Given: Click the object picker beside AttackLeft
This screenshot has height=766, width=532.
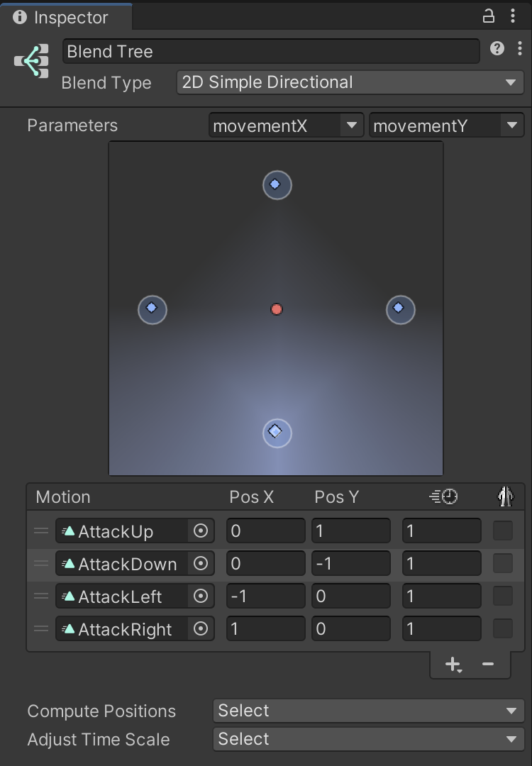Looking at the screenshot, I should click(x=201, y=596).
